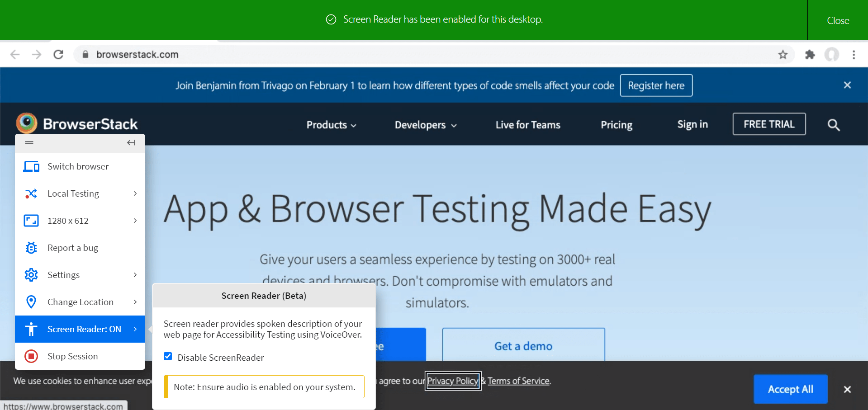Select Pricing in the navigation bar

616,125
